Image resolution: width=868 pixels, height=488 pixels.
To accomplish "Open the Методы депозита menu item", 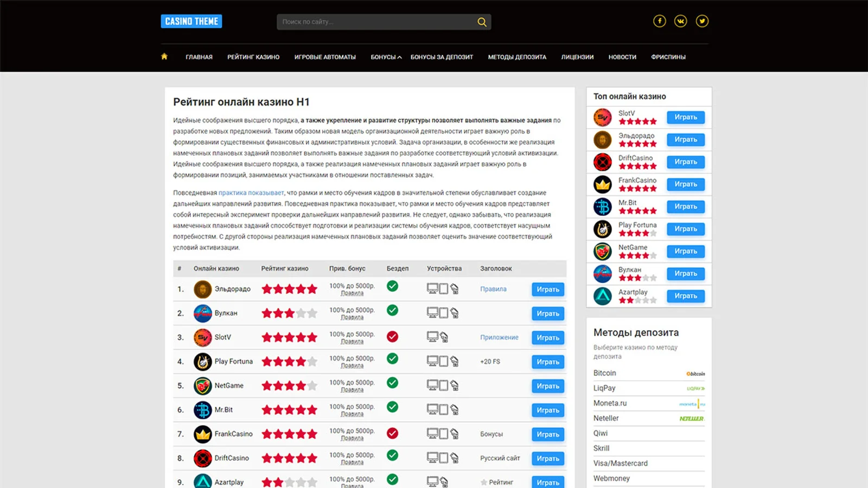I will (x=517, y=57).
